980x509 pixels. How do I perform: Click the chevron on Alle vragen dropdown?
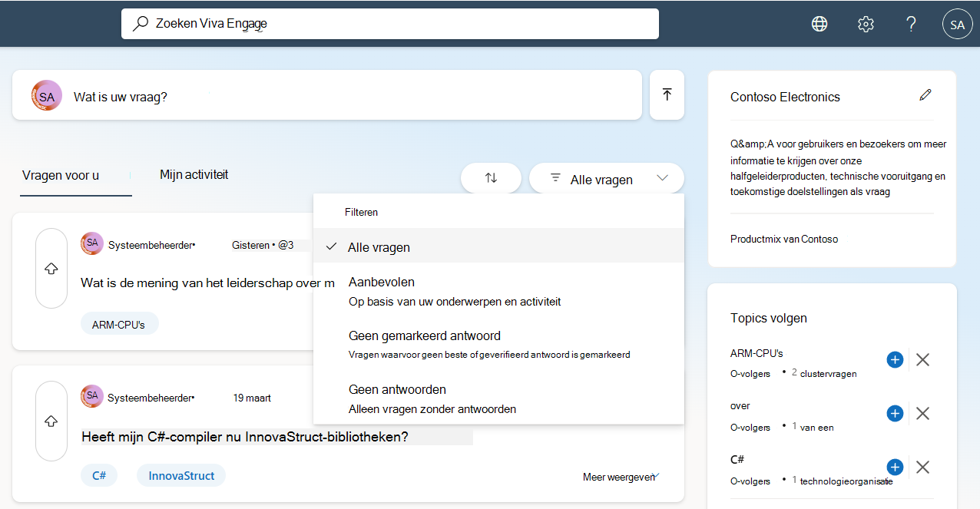[663, 178]
